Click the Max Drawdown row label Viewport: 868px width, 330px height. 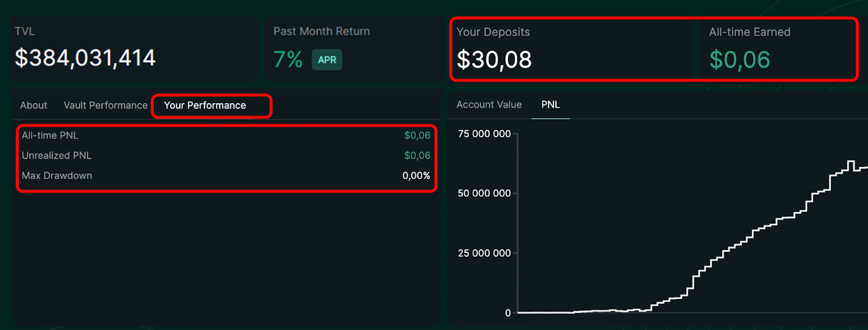click(57, 175)
